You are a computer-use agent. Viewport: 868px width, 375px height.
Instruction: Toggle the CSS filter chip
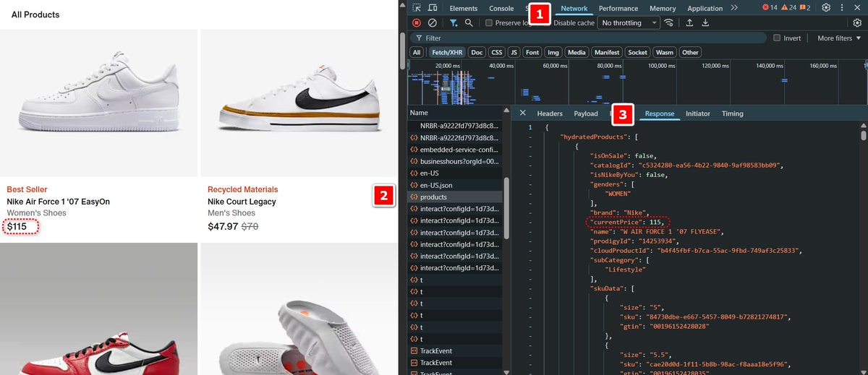(497, 52)
